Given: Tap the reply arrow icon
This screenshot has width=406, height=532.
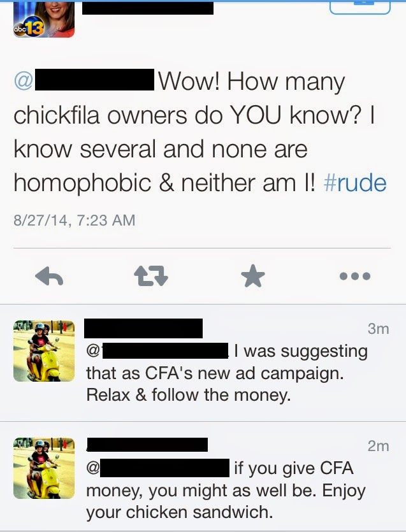Looking at the screenshot, I should pos(49,276).
